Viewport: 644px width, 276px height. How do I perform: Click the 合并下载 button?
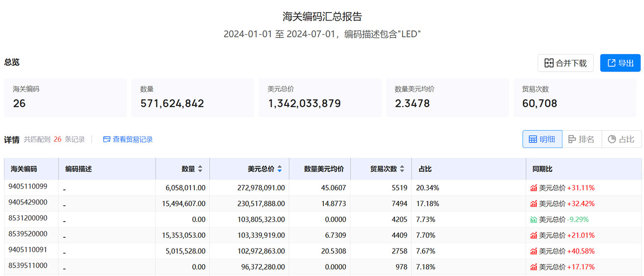click(566, 63)
